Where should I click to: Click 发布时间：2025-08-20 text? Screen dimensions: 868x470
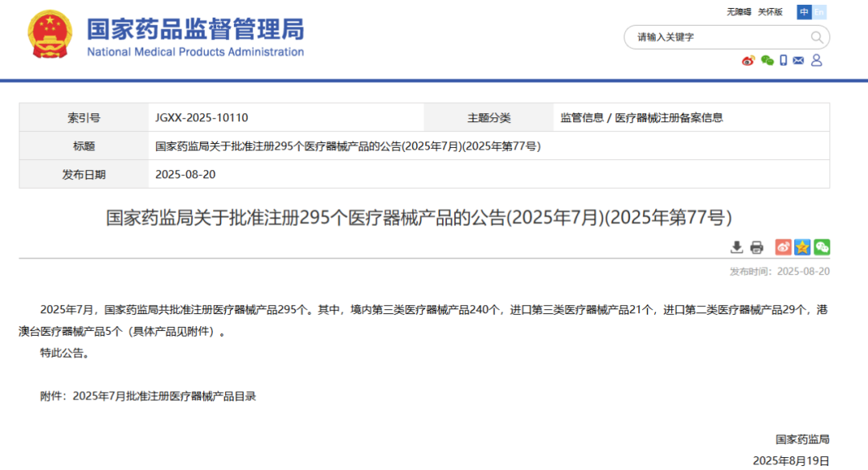(x=780, y=272)
